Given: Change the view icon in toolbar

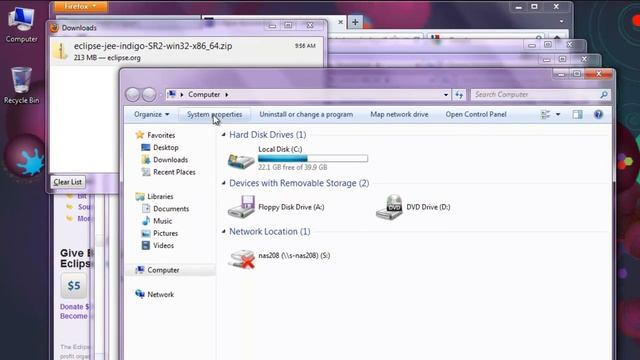Looking at the screenshot, I should click(x=545, y=115).
